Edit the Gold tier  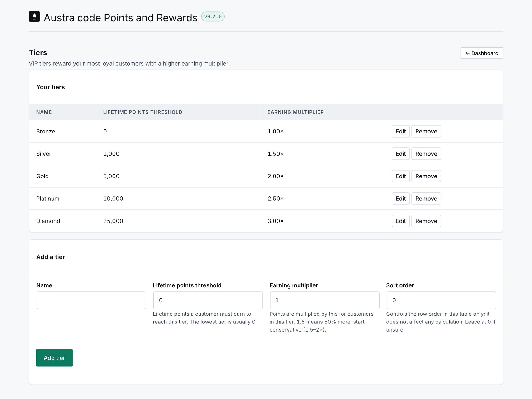tap(400, 176)
